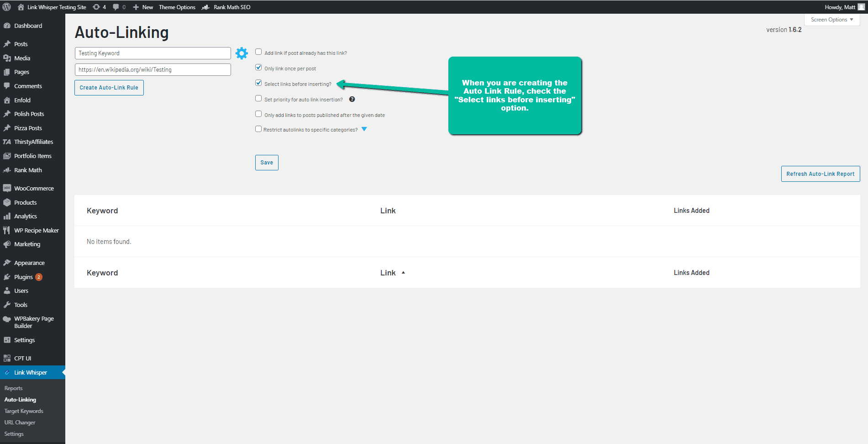Click the Analytics sidebar icon
868x444 pixels.
coord(7,216)
